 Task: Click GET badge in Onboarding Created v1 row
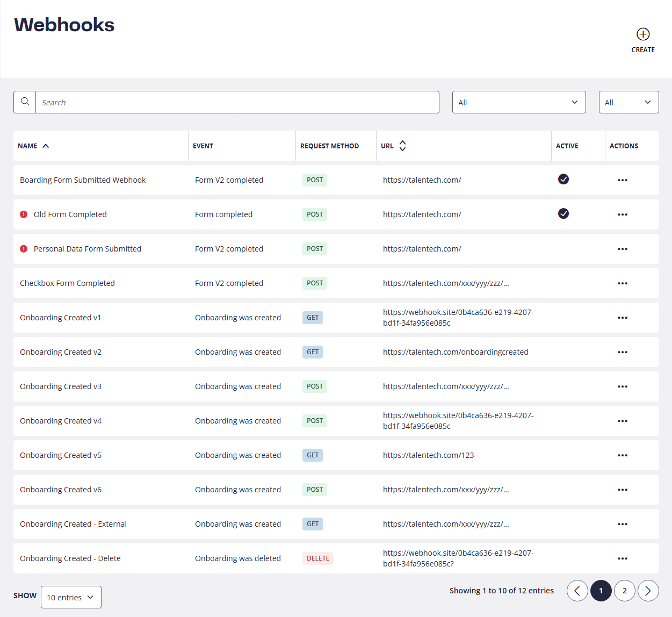313,318
